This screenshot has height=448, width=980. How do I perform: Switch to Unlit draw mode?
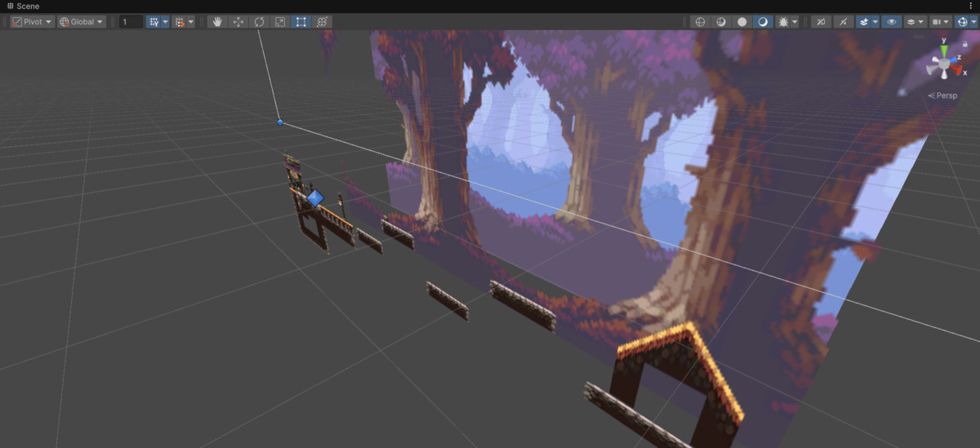pyautogui.click(x=742, y=22)
